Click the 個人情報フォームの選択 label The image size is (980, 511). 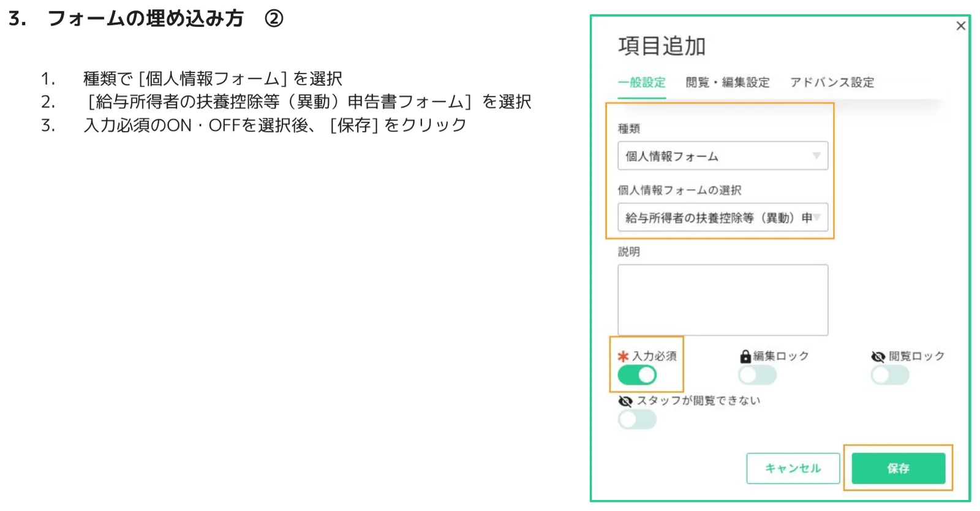(x=679, y=191)
